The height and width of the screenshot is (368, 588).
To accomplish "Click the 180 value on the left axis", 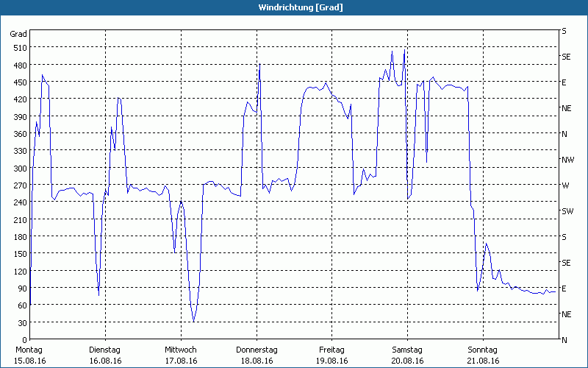I will click(18, 237).
